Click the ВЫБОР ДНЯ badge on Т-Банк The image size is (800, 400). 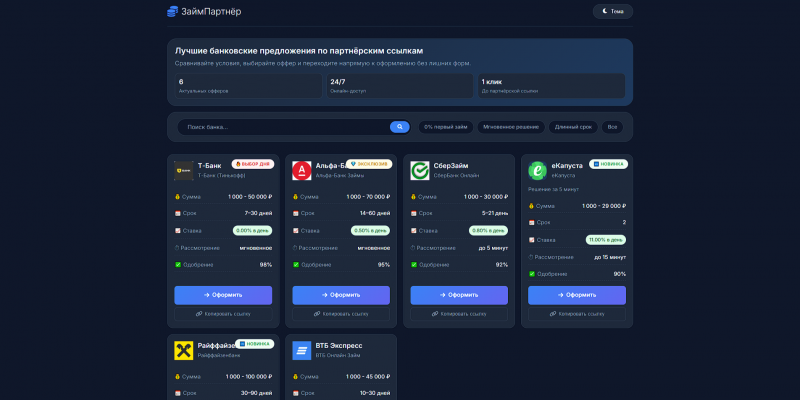pyautogui.click(x=253, y=164)
